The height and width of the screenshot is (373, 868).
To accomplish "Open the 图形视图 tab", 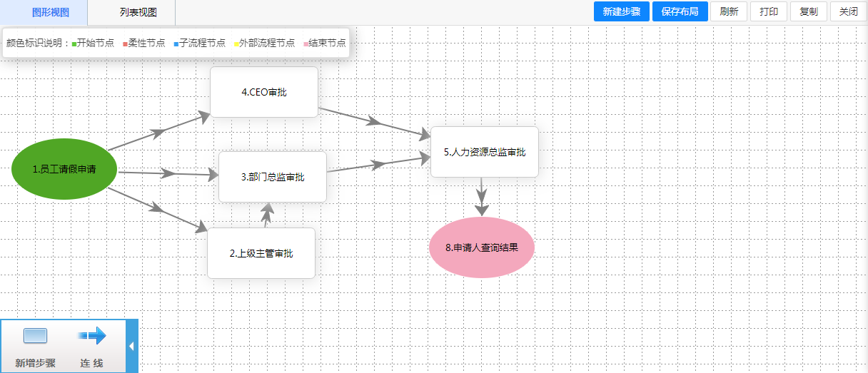I will [x=51, y=12].
